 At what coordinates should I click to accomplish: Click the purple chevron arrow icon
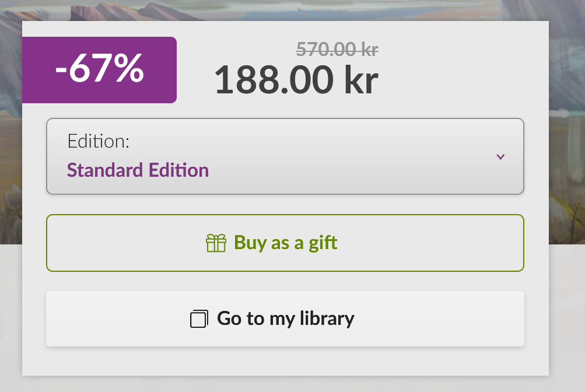(x=500, y=157)
